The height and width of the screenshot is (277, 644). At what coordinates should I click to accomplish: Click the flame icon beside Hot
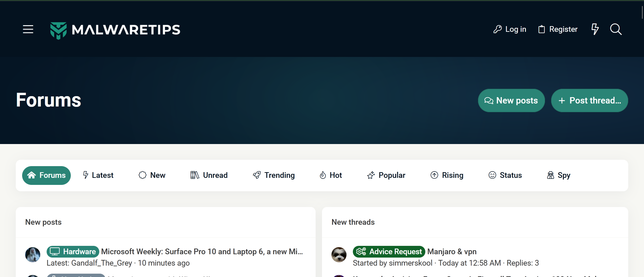pos(323,175)
